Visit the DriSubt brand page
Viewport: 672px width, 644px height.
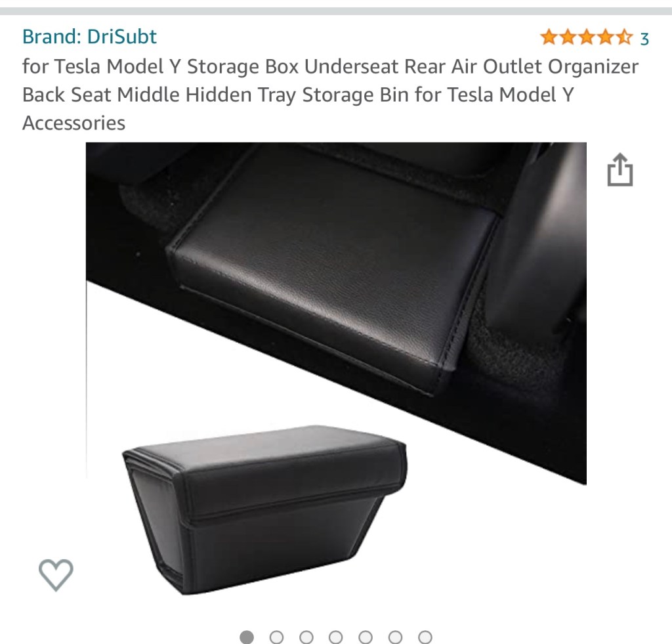[89, 37]
